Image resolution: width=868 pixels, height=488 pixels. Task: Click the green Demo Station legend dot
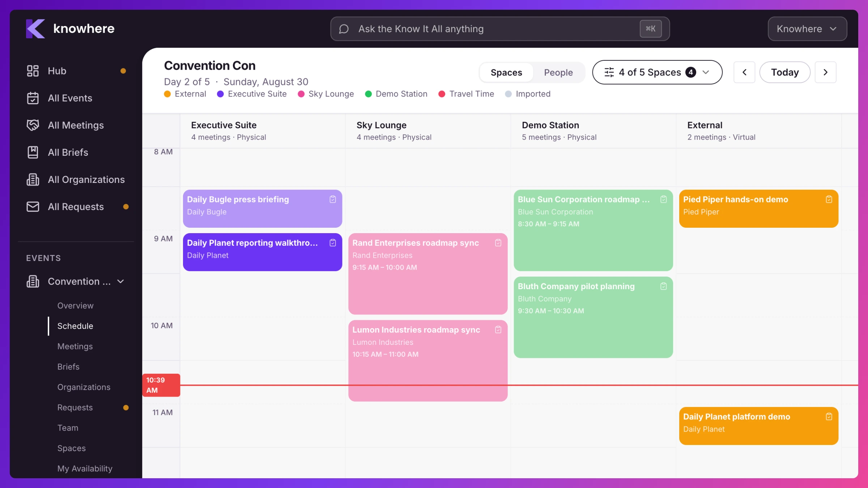[x=368, y=94]
